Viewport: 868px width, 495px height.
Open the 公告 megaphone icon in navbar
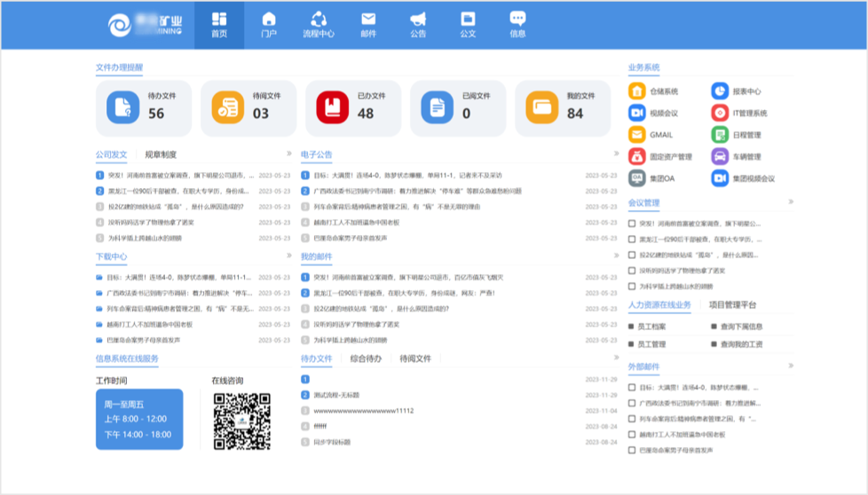pyautogui.click(x=418, y=25)
